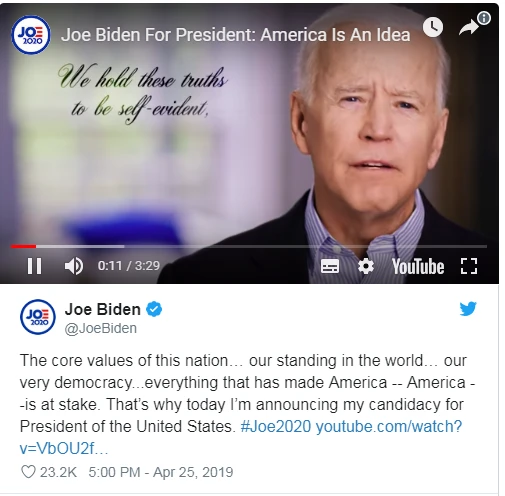Open video on YouTube logo

pos(418,266)
